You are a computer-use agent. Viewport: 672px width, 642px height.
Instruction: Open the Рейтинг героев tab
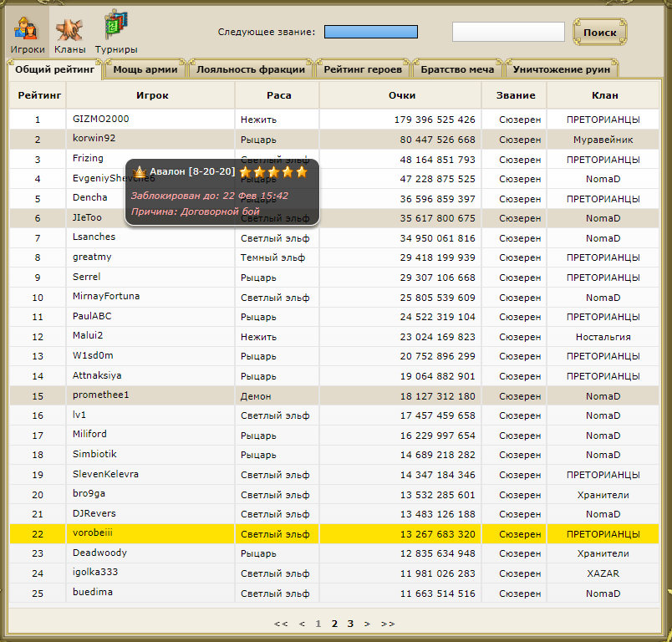pyautogui.click(x=364, y=69)
